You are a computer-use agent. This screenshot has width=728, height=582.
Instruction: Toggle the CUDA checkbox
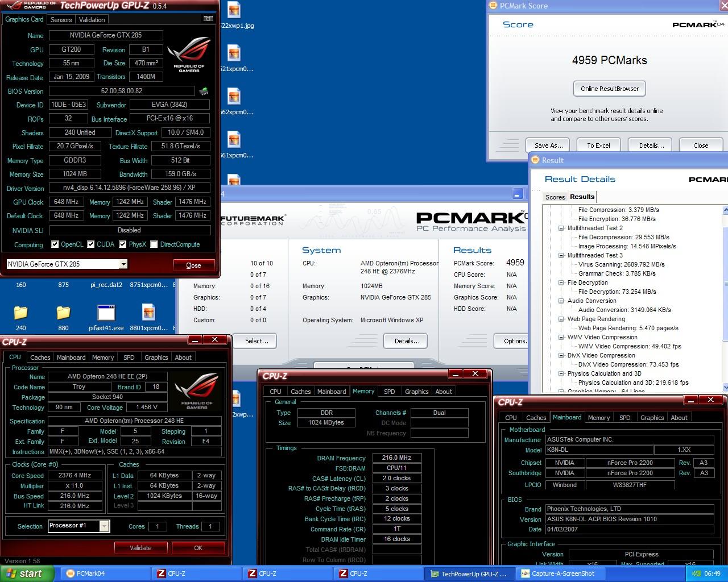pyautogui.click(x=90, y=244)
